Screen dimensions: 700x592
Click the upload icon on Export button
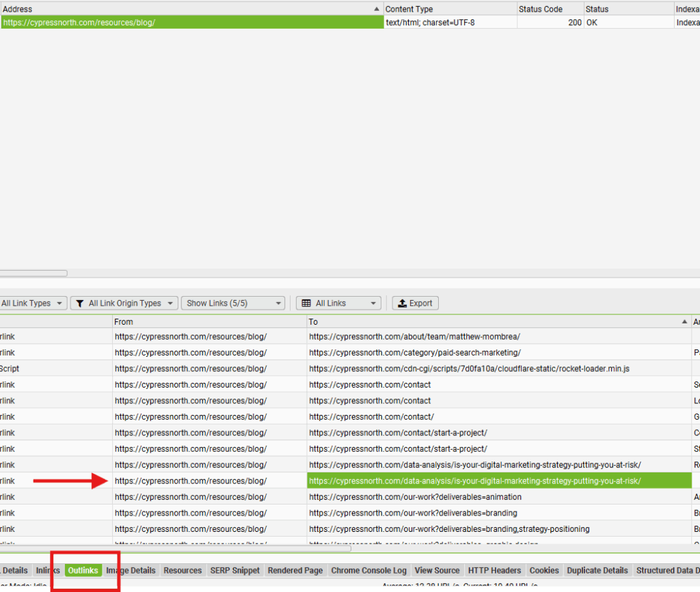coord(402,303)
